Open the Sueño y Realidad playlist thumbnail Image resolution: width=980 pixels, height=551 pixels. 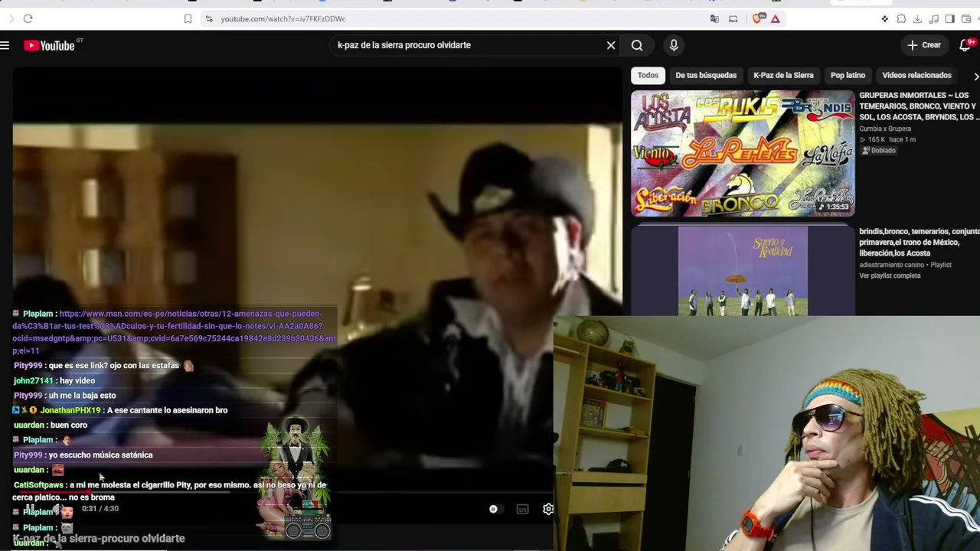pos(743,269)
